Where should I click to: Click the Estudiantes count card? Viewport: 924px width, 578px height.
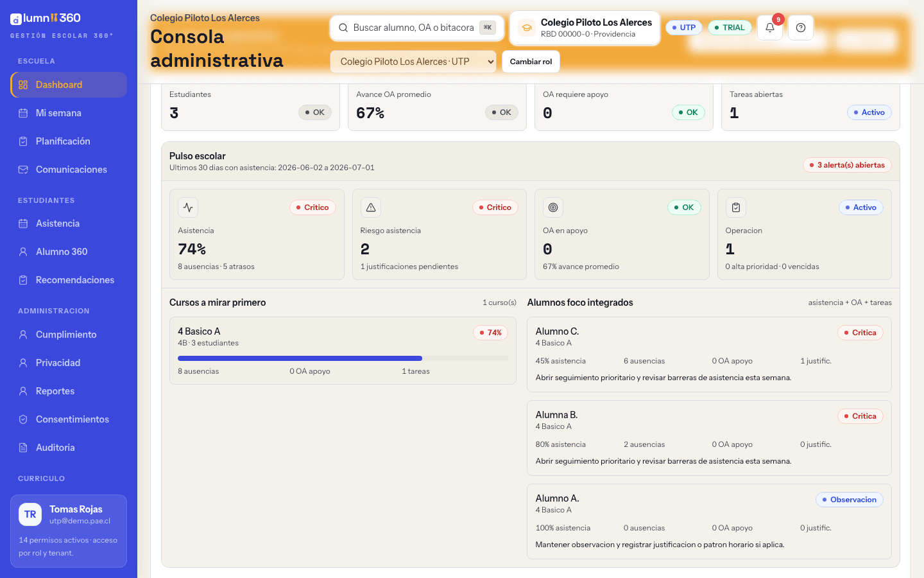250,107
